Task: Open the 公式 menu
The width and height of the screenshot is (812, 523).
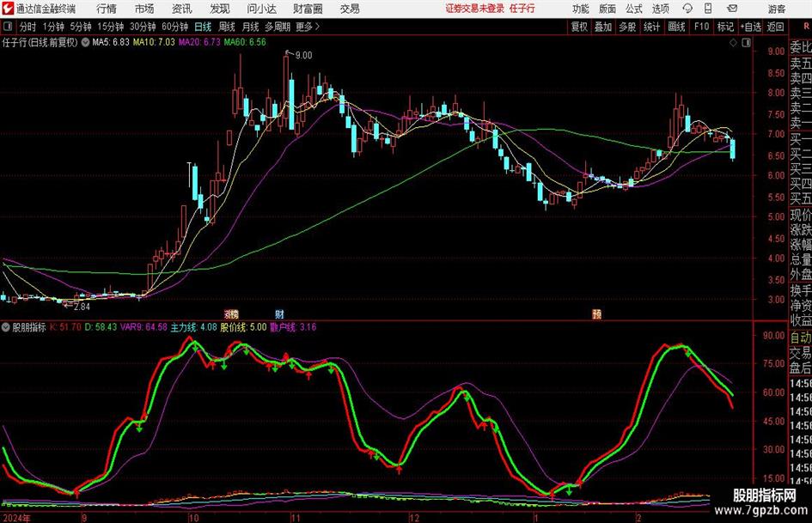Action: coord(634,9)
